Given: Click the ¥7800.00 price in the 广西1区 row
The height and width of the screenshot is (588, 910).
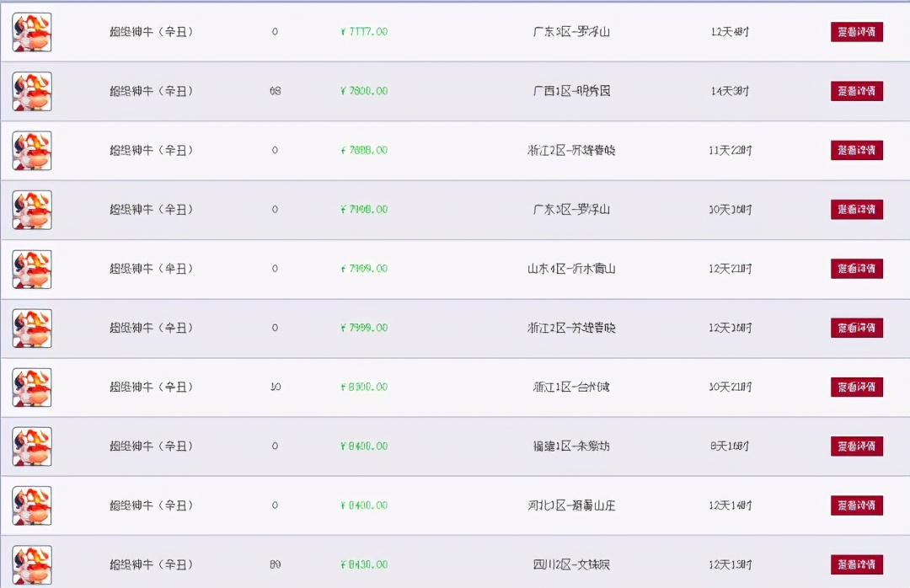Looking at the screenshot, I should pyautogui.click(x=364, y=91).
